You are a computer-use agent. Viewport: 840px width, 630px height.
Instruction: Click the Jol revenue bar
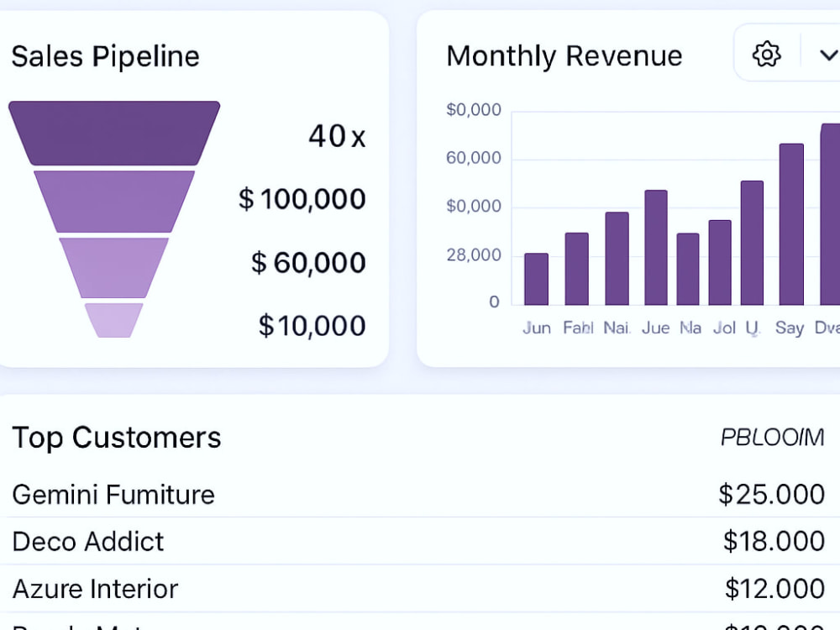coord(720,262)
